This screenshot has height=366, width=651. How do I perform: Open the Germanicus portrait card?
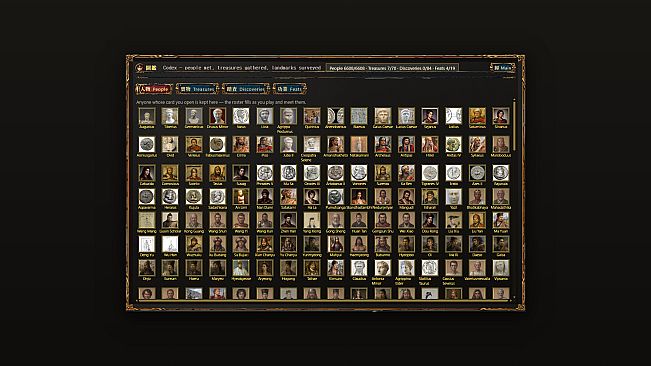click(194, 116)
